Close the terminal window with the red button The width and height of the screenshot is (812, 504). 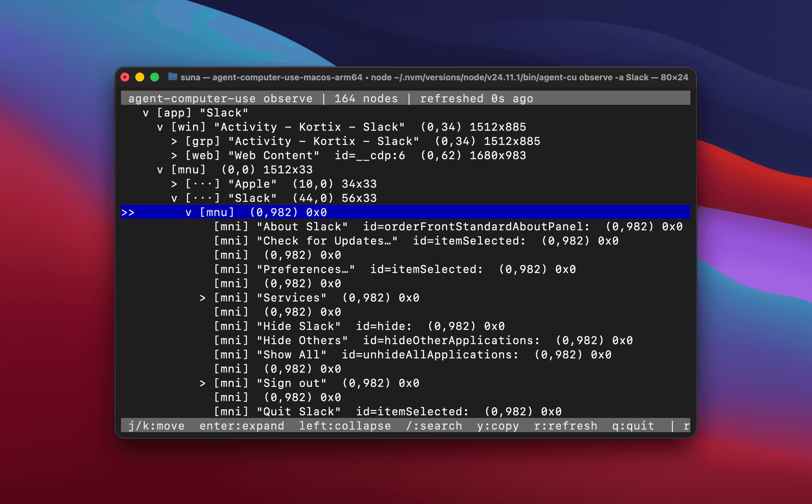click(x=125, y=77)
